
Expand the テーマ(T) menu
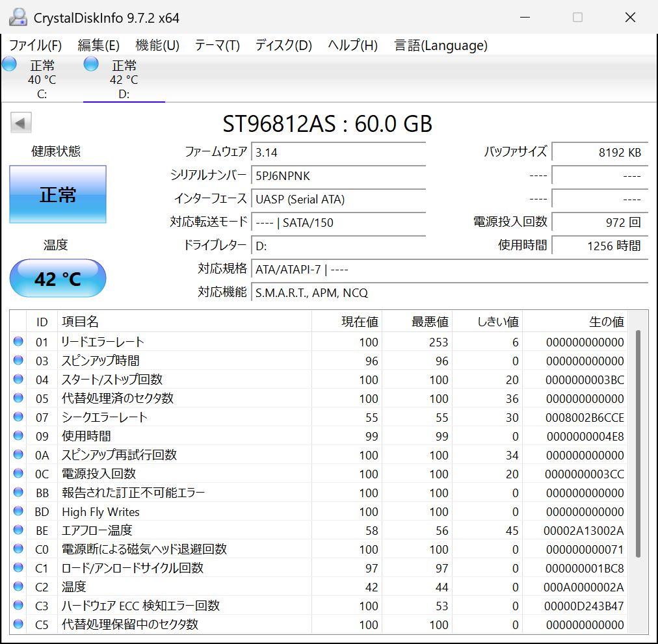[x=217, y=45]
